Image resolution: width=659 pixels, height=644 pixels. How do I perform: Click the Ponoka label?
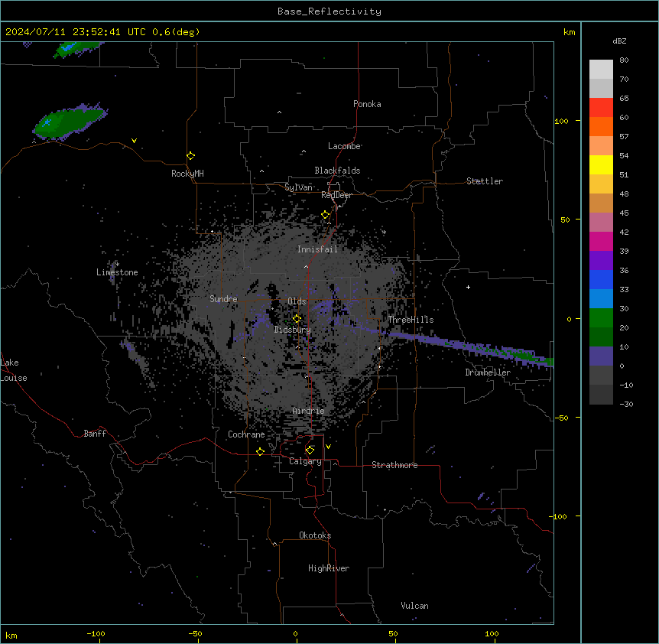(x=367, y=104)
